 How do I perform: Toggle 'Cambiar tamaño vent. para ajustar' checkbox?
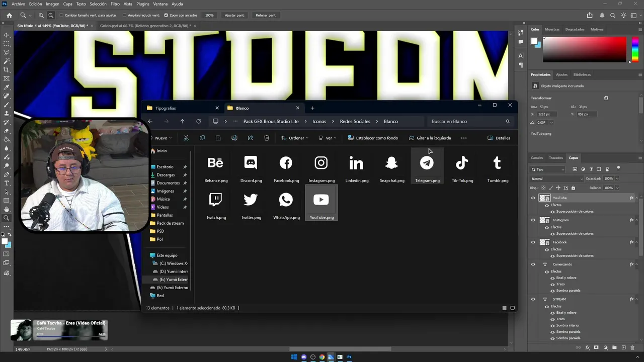click(61, 15)
